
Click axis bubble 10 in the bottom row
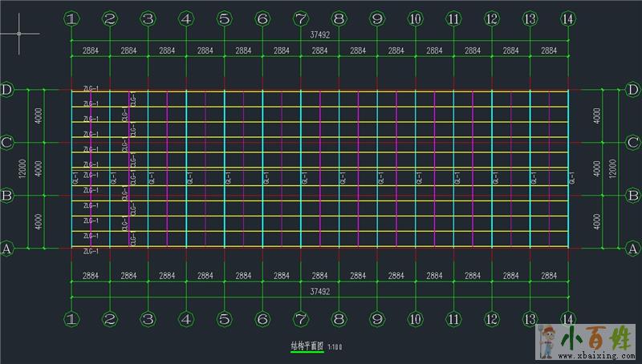(x=415, y=319)
